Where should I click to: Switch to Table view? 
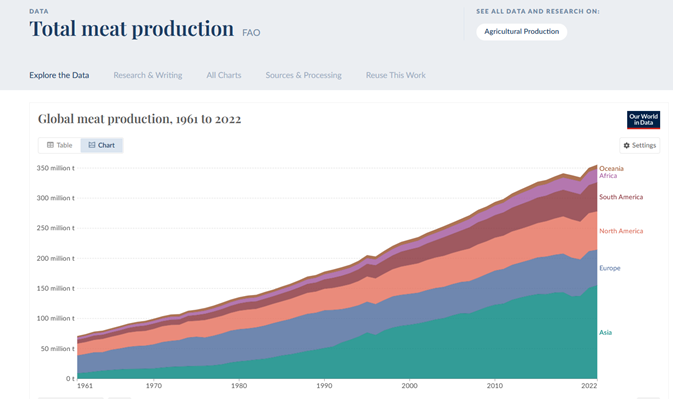tap(59, 145)
